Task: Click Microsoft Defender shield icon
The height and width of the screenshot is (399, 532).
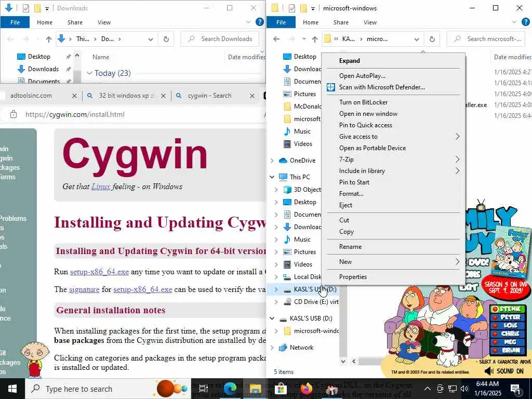Action: pyautogui.click(x=331, y=87)
